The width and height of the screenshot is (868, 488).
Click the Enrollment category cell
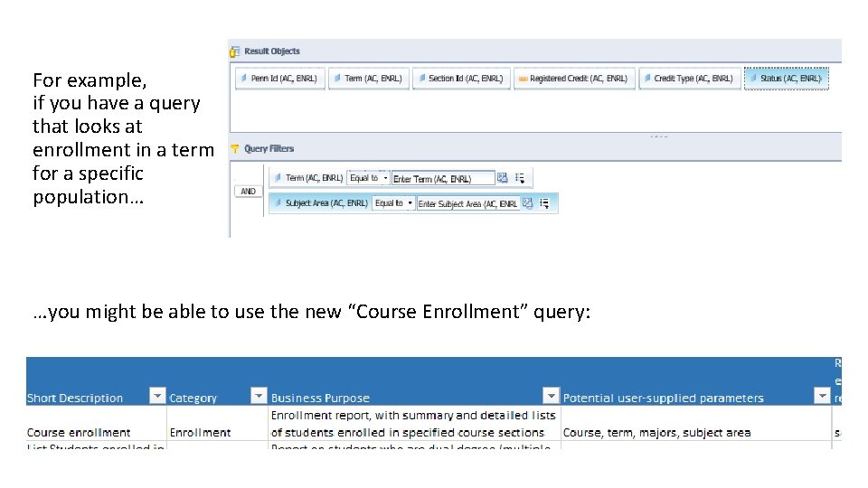[217, 423]
